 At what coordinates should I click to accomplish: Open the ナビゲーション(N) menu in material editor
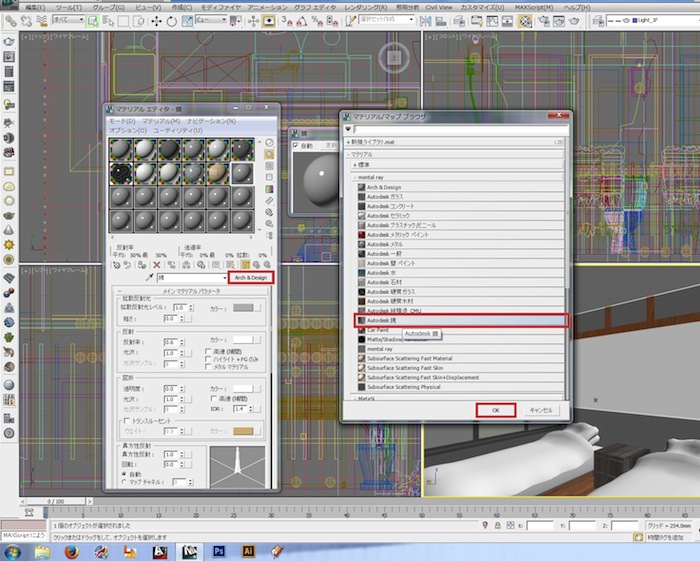[x=211, y=120]
